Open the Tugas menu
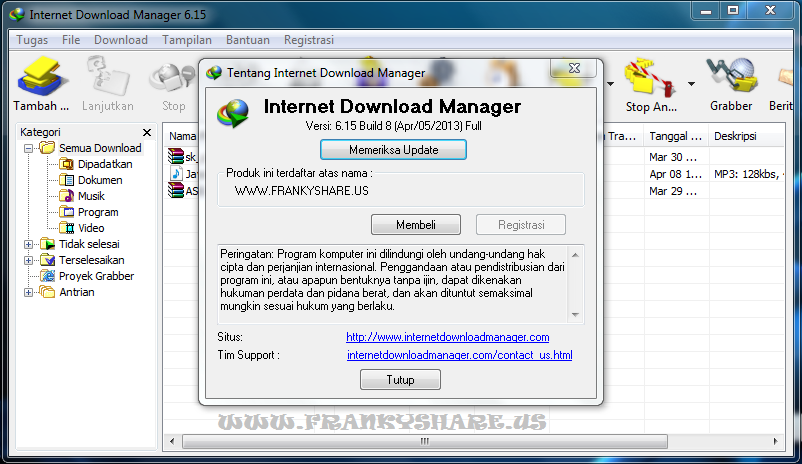 point(32,40)
